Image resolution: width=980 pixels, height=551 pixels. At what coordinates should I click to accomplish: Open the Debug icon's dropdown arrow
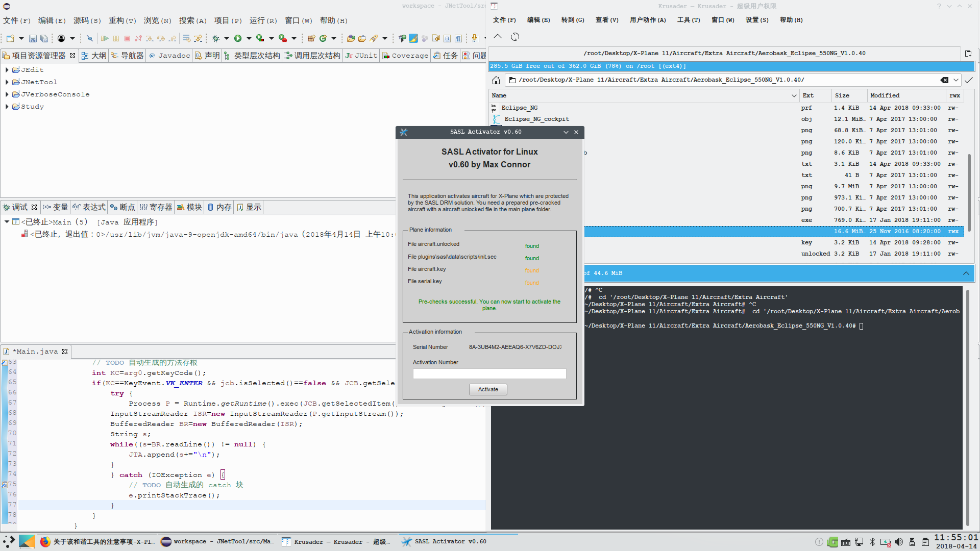coord(227,38)
